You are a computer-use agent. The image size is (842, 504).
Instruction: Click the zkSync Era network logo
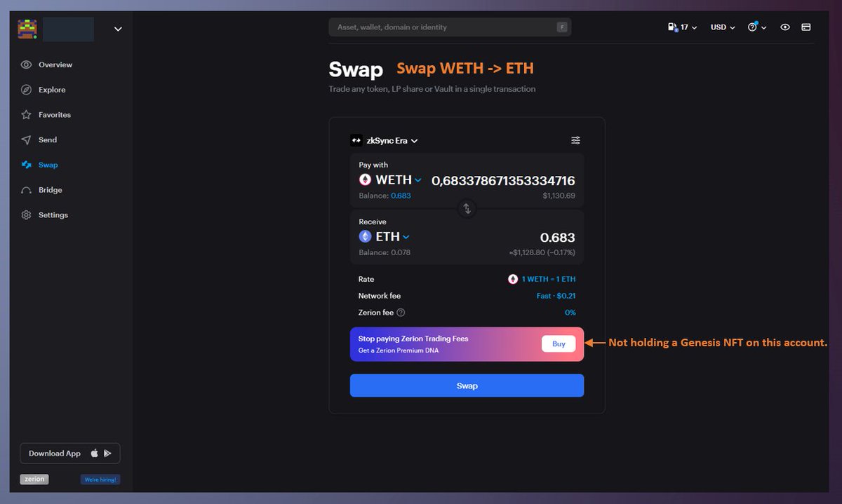356,140
